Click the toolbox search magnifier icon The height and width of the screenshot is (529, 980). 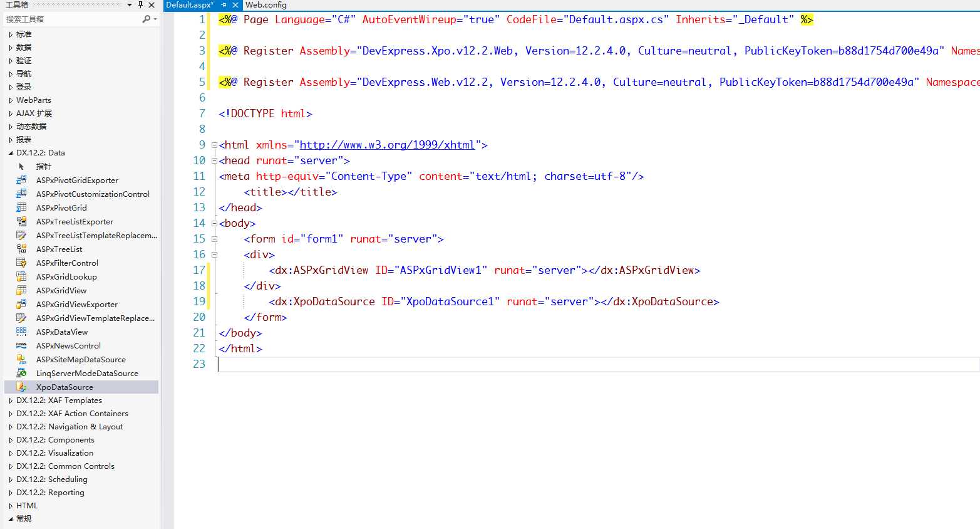(x=146, y=19)
